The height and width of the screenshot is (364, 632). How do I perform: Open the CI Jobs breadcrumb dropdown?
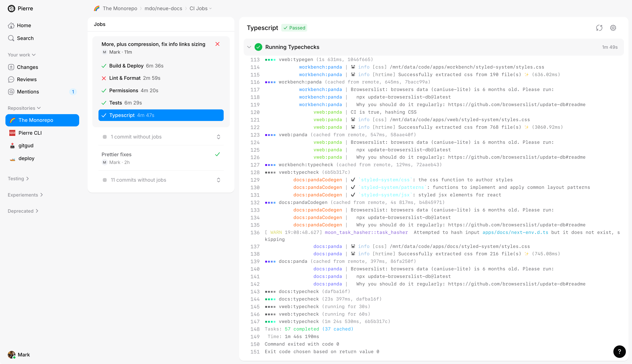[201, 8]
